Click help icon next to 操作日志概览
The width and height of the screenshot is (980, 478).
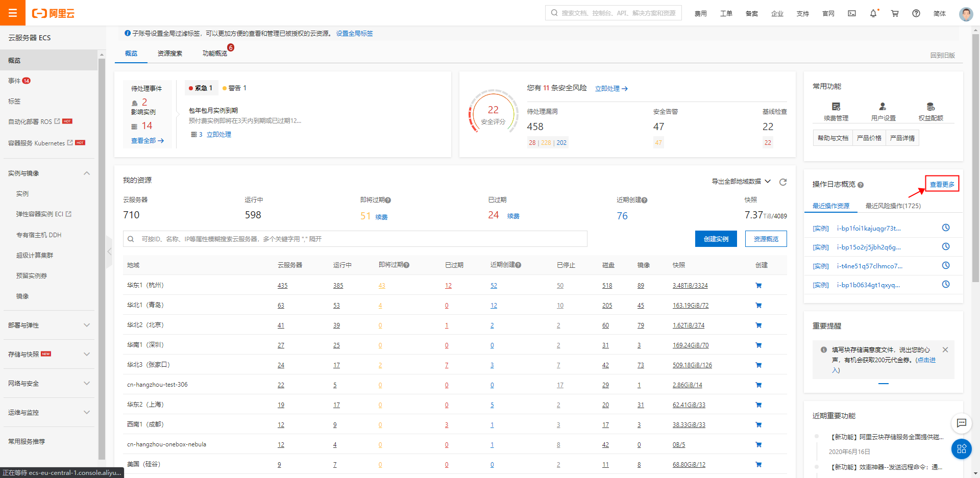pos(861,185)
